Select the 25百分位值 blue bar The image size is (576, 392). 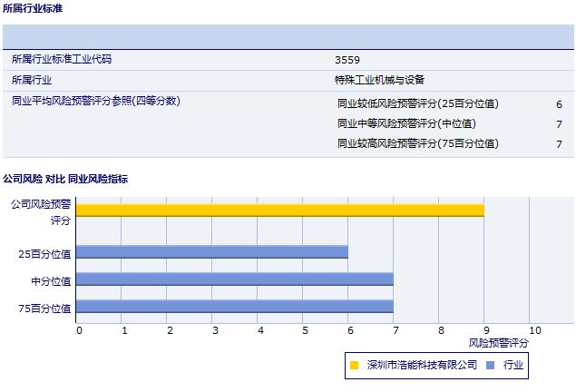click(212, 252)
